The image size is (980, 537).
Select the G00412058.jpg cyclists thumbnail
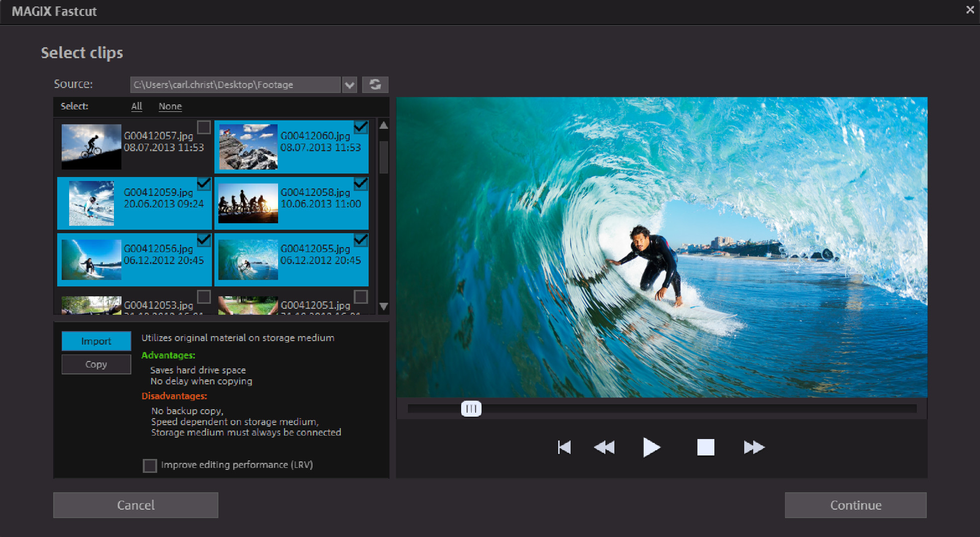coord(248,203)
